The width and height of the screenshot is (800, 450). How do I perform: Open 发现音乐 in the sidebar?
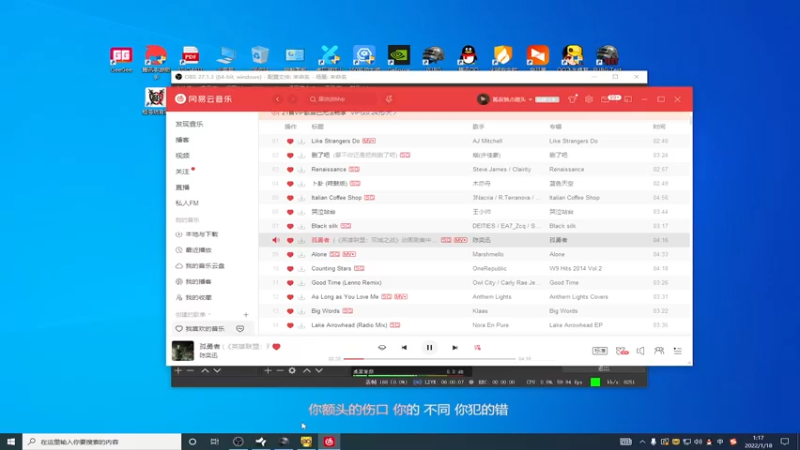[189, 124]
